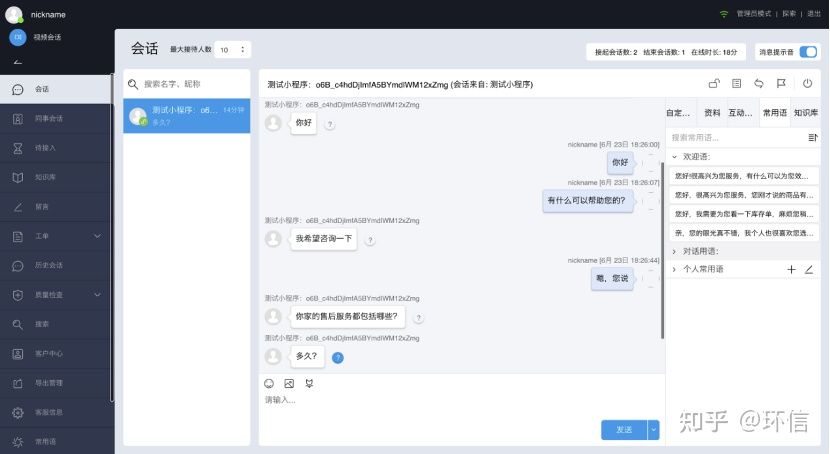Click the send image icon in message toolbar
This screenshot has height=454, width=830.
[289, 383]
